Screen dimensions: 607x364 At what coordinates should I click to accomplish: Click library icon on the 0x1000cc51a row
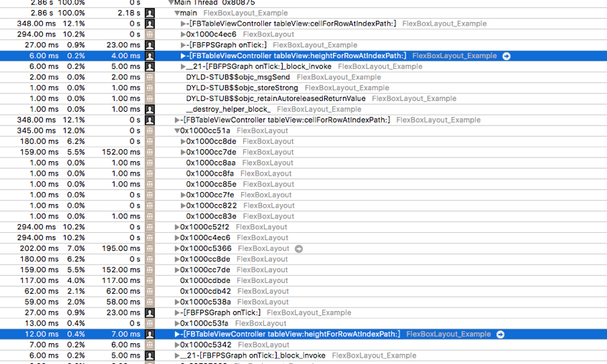tap(150, 131)
